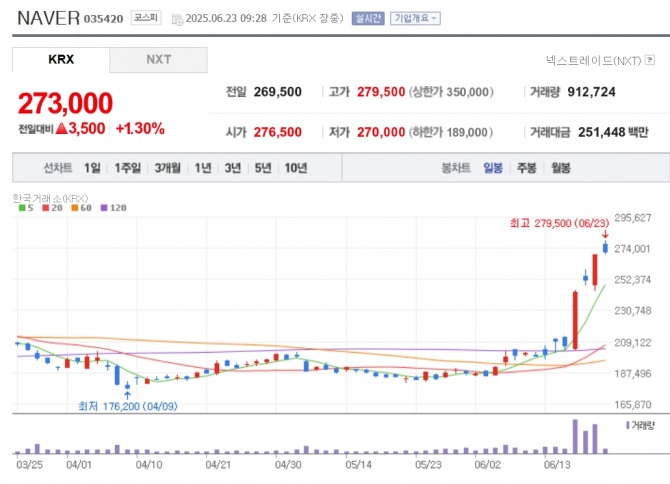The width and height of the screenshot is (670, 484).
Task: Switch to the KRX tab
Action: (61, 59)
